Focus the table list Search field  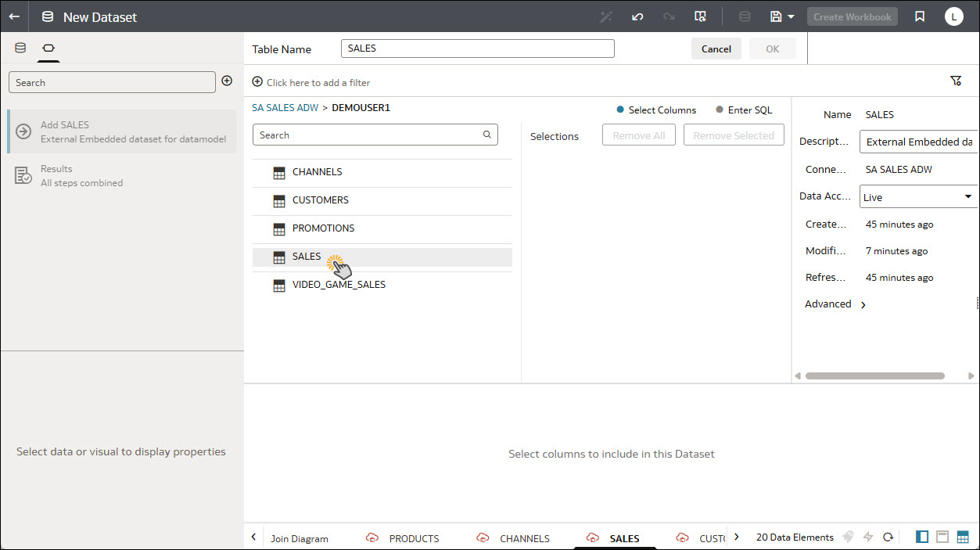375,135
